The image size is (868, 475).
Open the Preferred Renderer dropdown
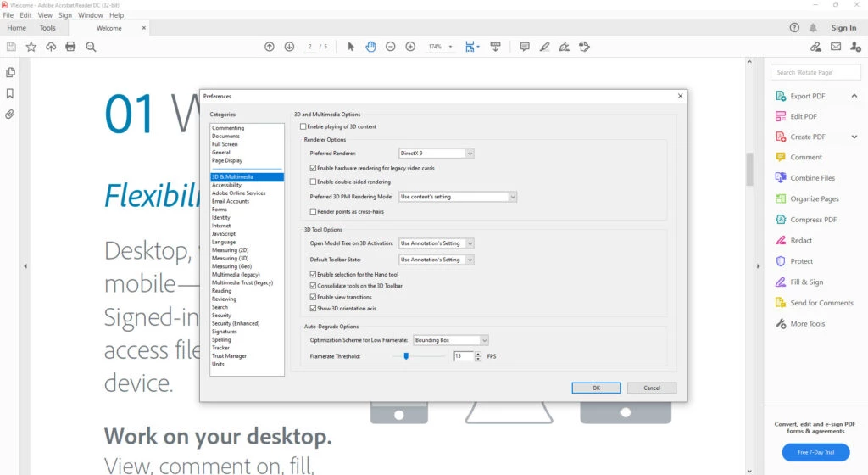pos(437,154)
